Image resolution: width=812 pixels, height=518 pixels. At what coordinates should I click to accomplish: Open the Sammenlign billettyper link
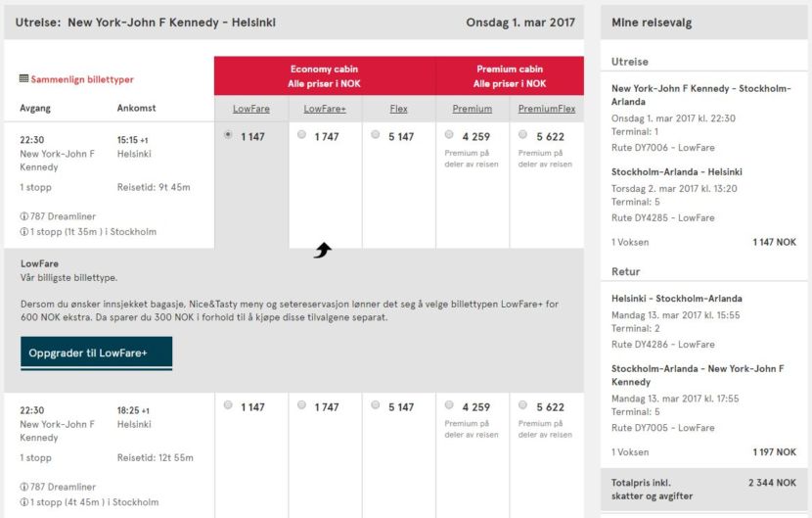(82, 79)
